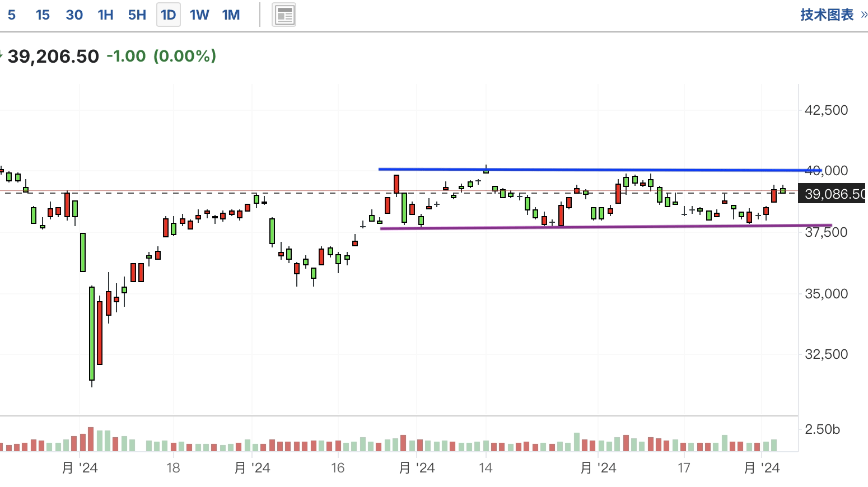Switch to the 1M monthly timeframe
This screenshot has height=487, width=868.
click(231, 15)
